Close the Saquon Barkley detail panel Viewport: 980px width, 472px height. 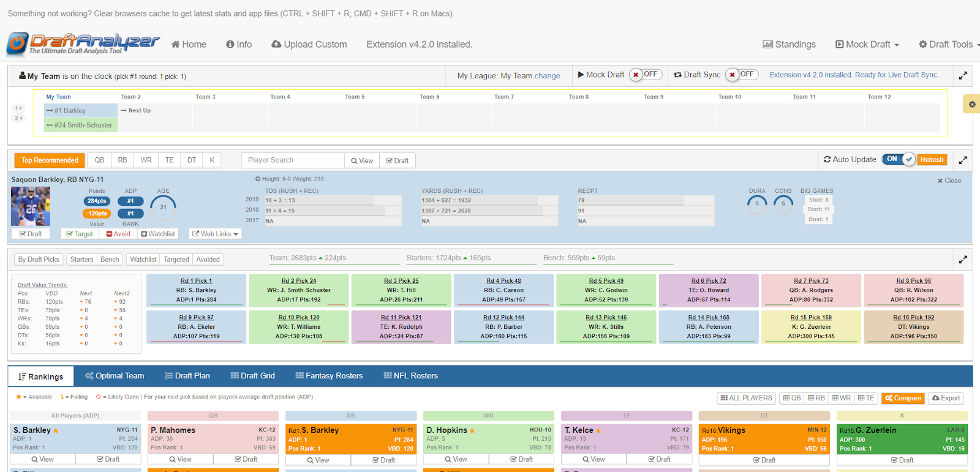[x=949, y=181]
